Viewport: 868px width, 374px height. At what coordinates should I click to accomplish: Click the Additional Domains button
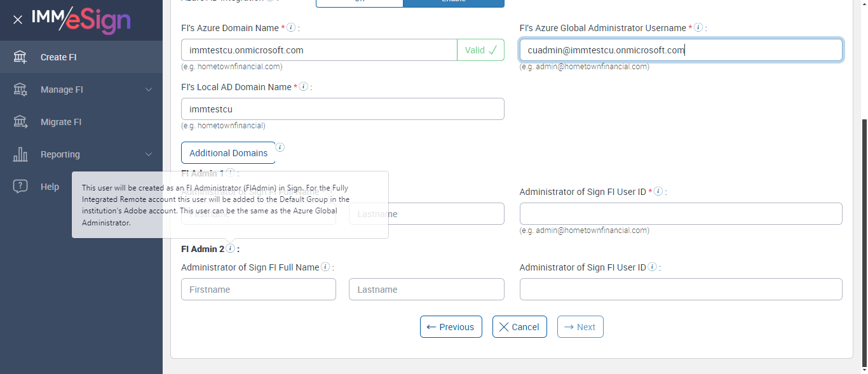tap(228, 153)
